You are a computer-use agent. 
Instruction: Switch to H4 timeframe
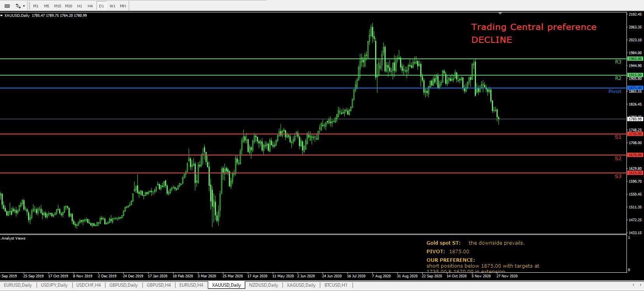pos(90,6)
